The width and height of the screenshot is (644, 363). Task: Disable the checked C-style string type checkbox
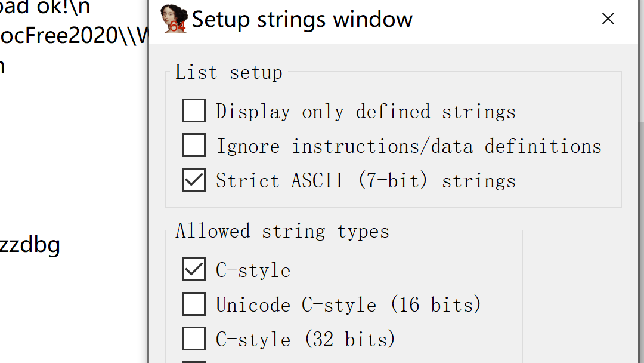(x=194, y=270)
